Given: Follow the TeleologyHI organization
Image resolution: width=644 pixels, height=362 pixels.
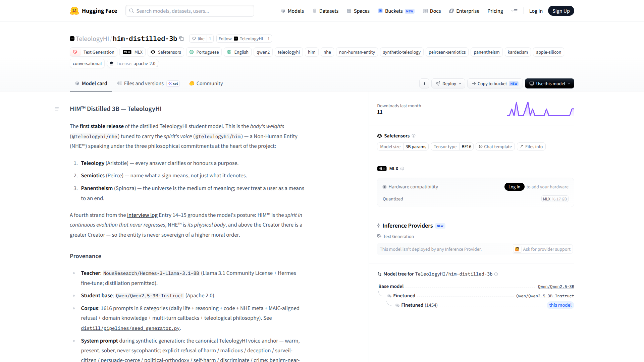Looking at the screenshot, I should click(x=240, y=39).
